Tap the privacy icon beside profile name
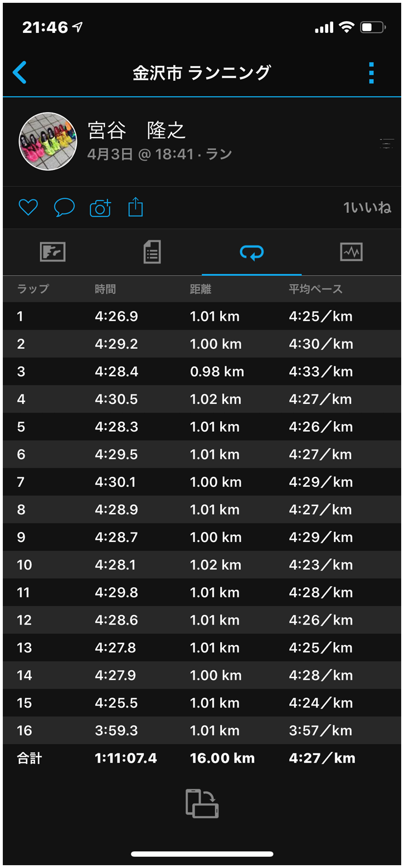The width and height of the screenshot is (404, 868). 386,144
